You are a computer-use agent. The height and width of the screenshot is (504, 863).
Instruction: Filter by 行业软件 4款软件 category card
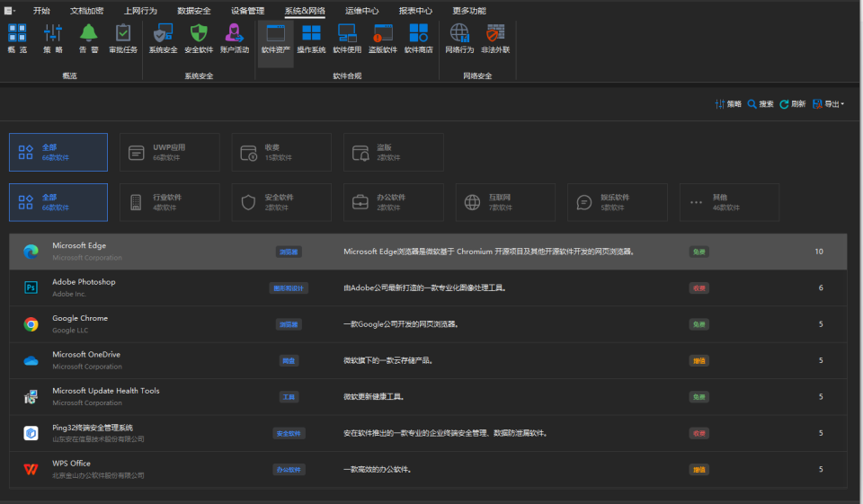pyautogui.click(x=170, y=202)
